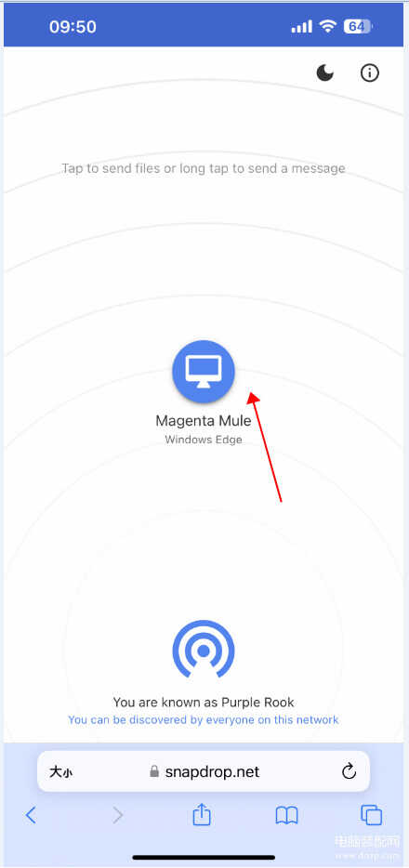Tap the 09:50 clock in status bar
The height and width of the screenshot is (868, 409).
73,27
